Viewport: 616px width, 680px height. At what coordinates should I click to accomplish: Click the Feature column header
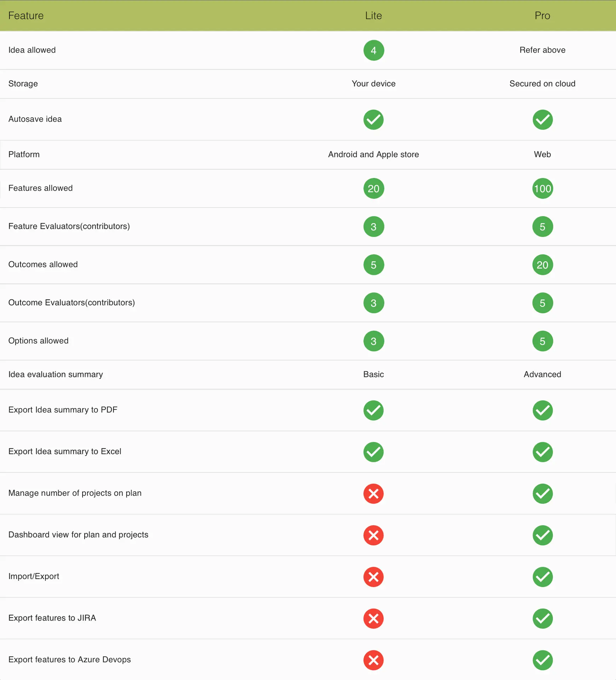[x=26, y=16]
